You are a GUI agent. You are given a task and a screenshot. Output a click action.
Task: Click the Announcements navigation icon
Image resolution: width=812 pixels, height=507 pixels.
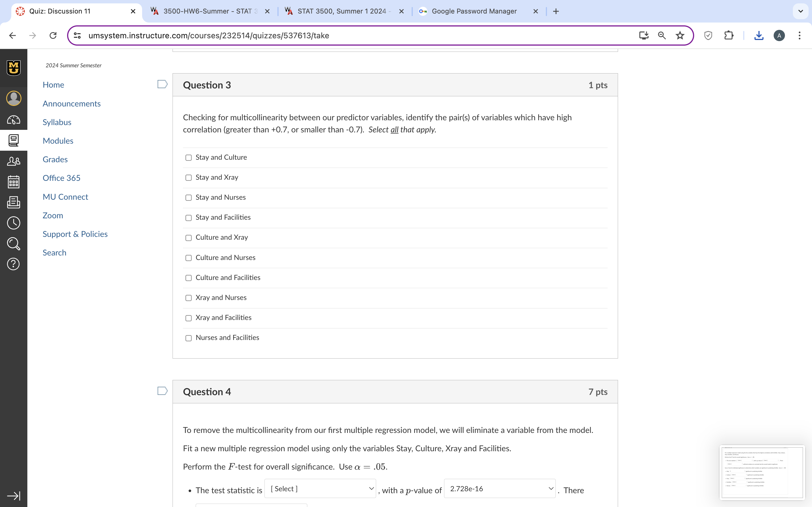pos(71,103)
